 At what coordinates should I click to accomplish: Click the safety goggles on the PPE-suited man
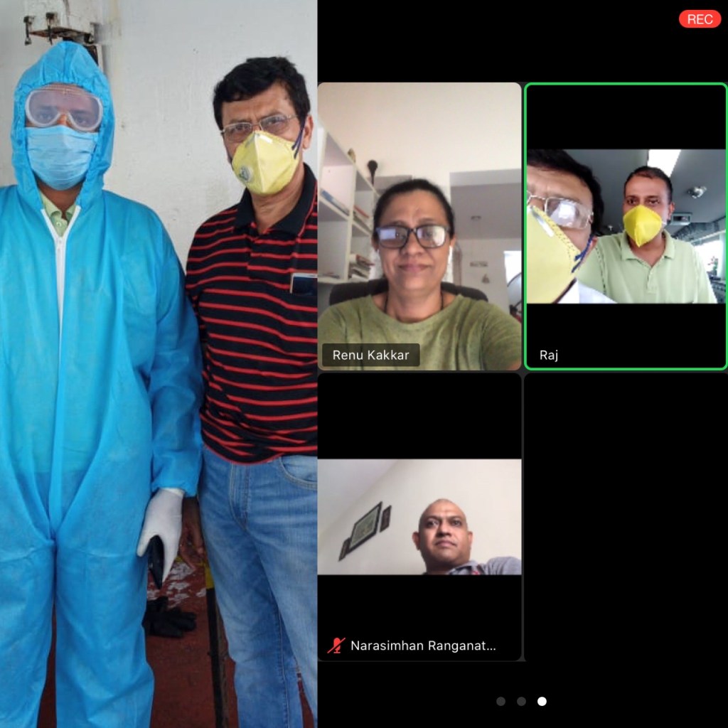point(64,108)
